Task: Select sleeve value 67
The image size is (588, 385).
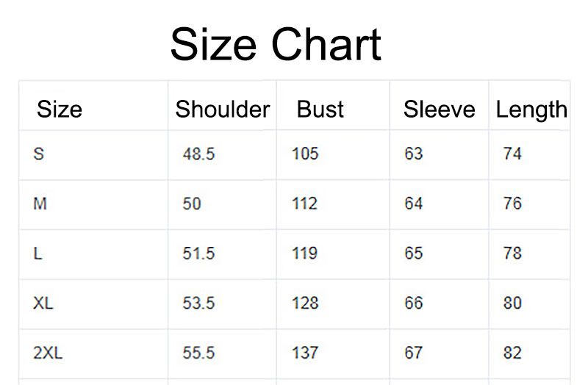Action: click(x=414, y=353)
